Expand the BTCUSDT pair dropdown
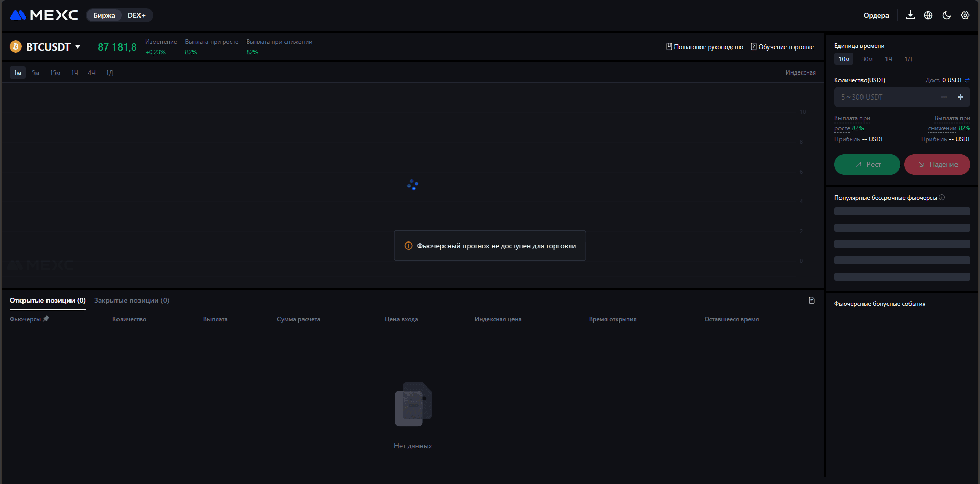The image size is (980, 484). (x=78, y=47)
